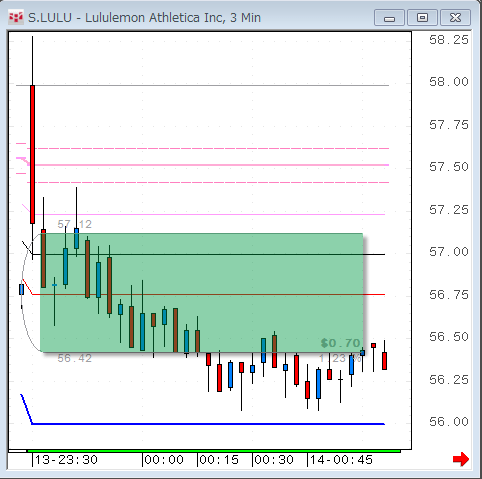The width and height of the screenshot is (482, 479).
Task: Click the 56.42 range low label
Action: [x=74, y=358]
